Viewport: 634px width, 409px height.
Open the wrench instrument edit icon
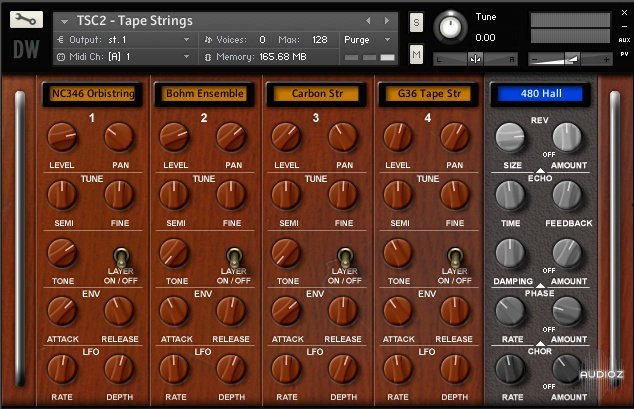pyautogui.click(x=26, y=19)
